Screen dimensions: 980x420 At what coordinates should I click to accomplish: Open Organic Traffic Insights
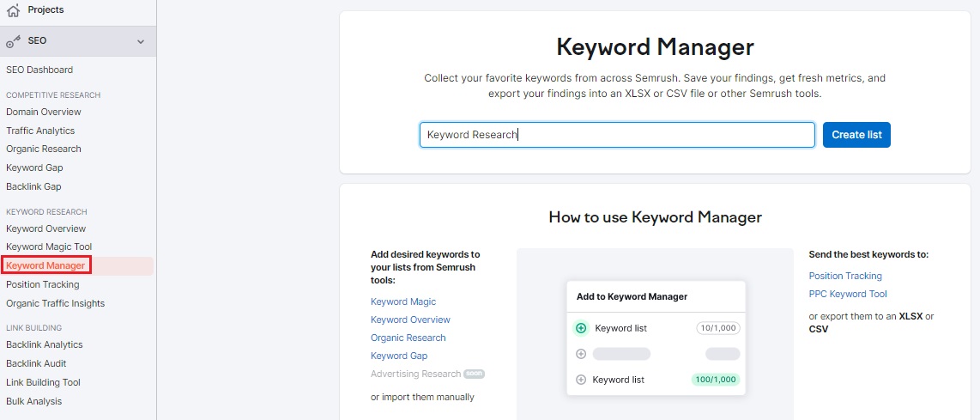pyautogui.click(x=56, y=303)
